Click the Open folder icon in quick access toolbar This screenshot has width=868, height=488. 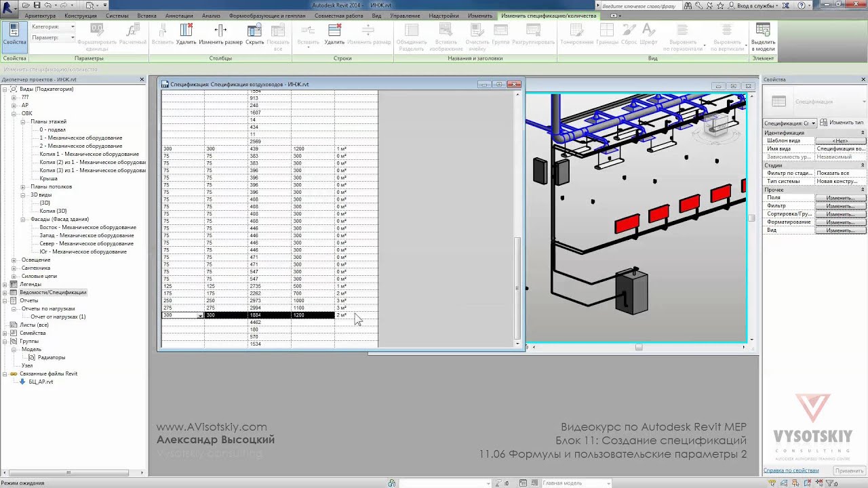tap(26, 5)
